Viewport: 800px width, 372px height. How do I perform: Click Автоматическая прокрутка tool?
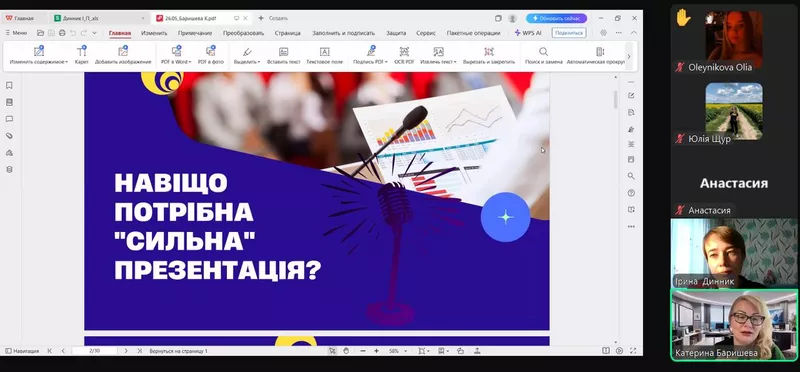(x=596, y=56)
